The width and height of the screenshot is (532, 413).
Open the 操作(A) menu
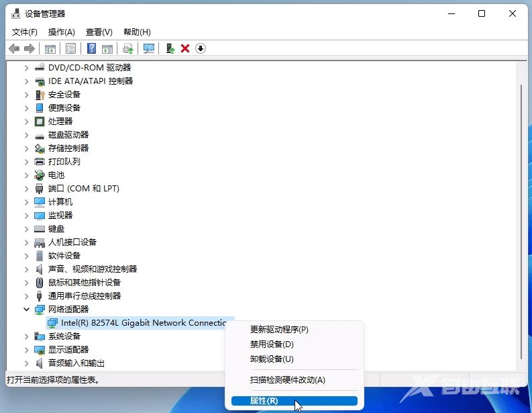pyautogui.click(x=62, y=32)
